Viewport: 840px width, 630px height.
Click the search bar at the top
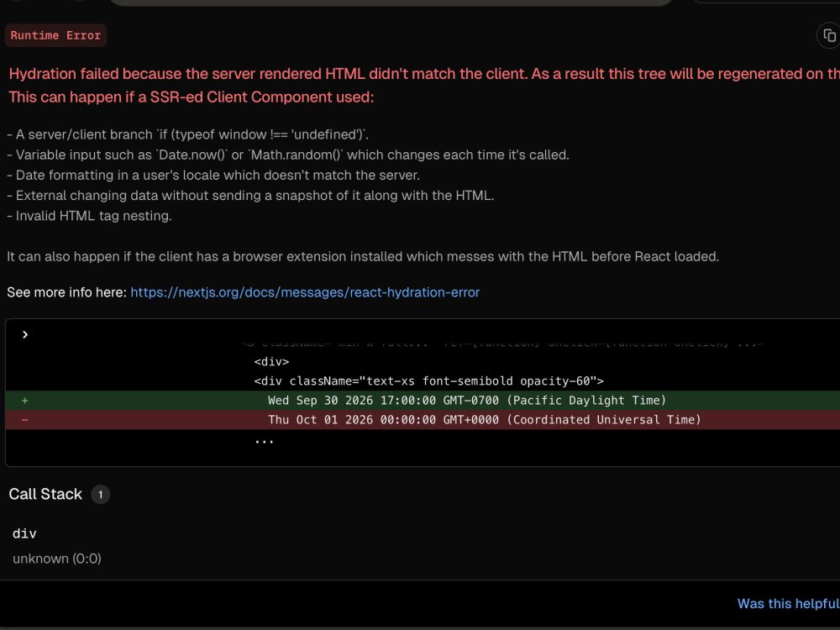coord(391,4)
